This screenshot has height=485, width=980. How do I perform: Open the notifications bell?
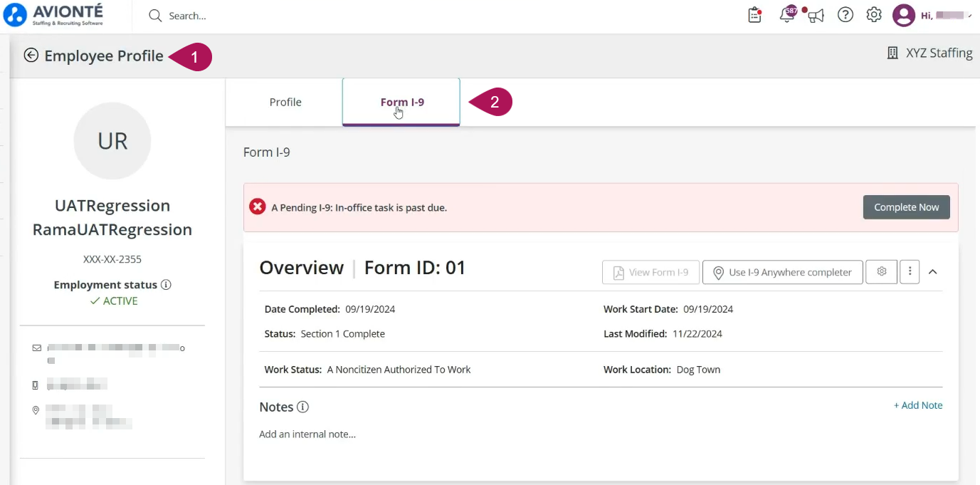pyautogui.click(x=787, y=15)
